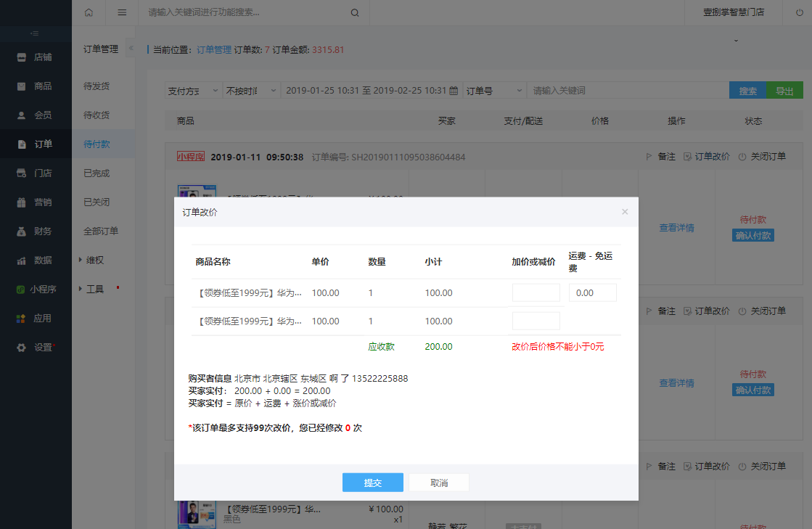Select 全部订单 in order submenu

tap(101, 231)
